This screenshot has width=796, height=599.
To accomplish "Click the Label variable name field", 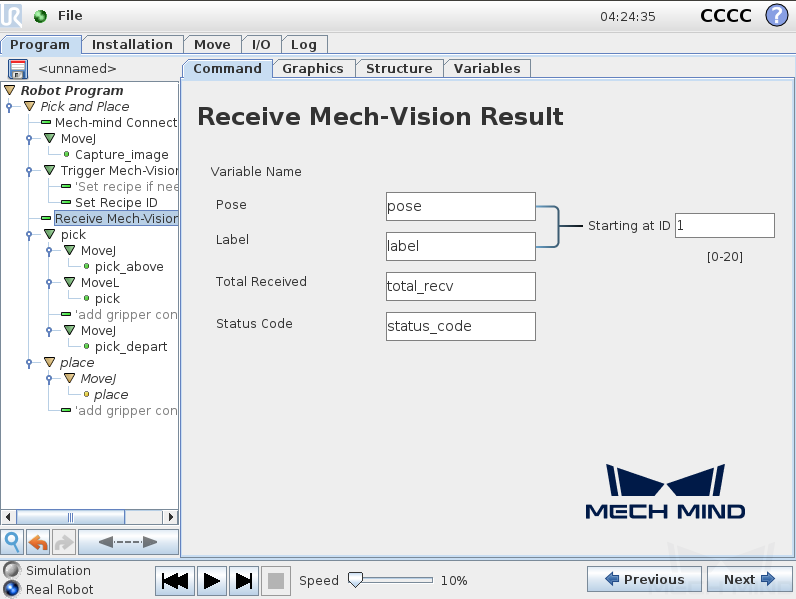I will pyautogui.click(x=460, y=246).
